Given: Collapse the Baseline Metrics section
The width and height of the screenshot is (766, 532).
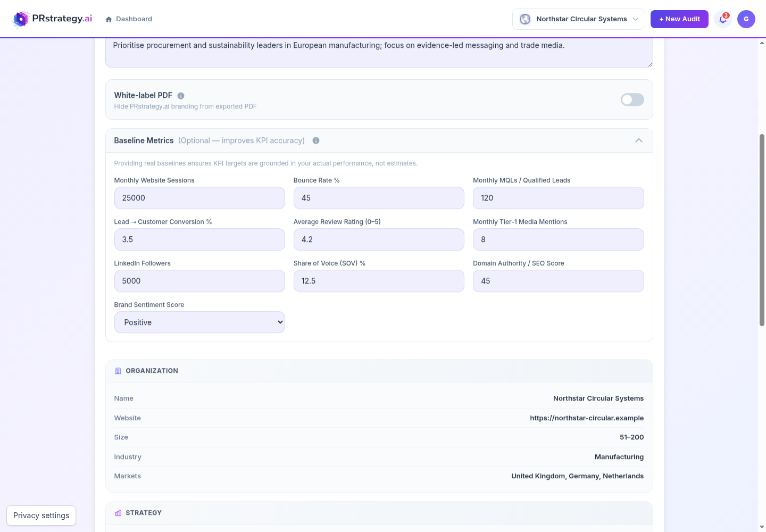Looking at the screenshot, I should pos(639,140).
